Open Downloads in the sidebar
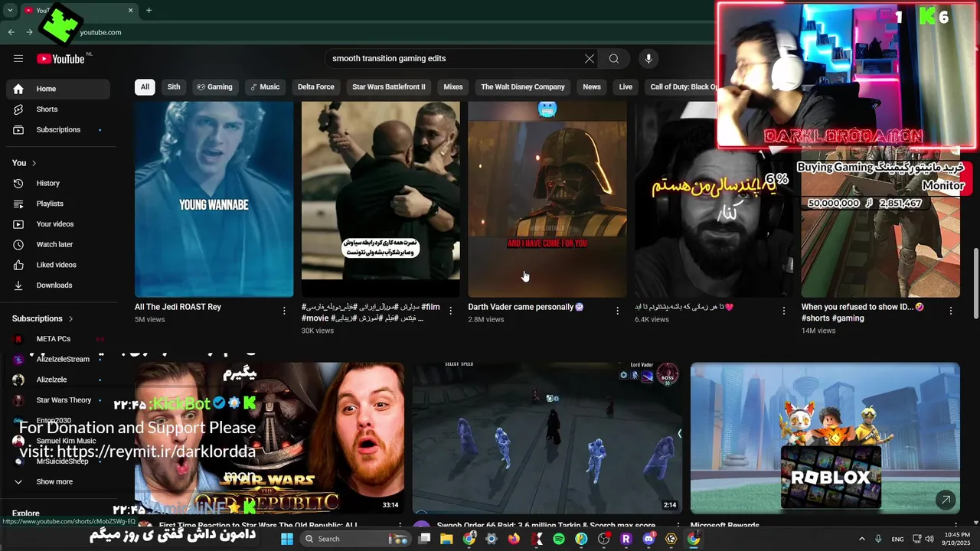Image resolution: width=980 pixels, height=551 pixels. (x=58, y=285)
